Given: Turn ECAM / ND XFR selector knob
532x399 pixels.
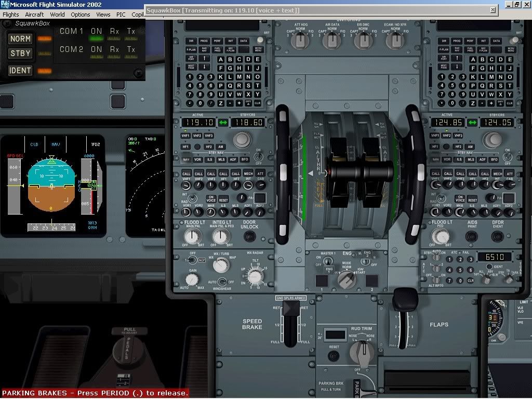Looking at the screenshot, I should (x=395, y=41).
